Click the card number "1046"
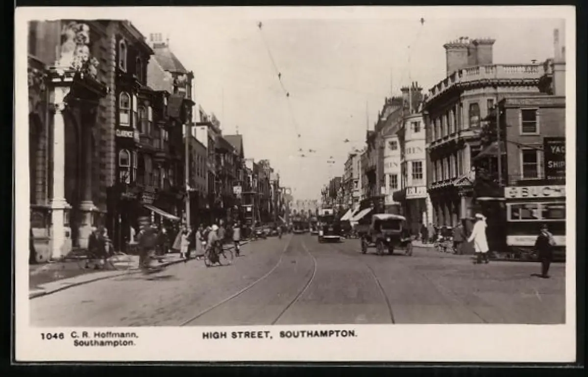The width and height of the screenshot is (588, 377). tap(52, 336)
